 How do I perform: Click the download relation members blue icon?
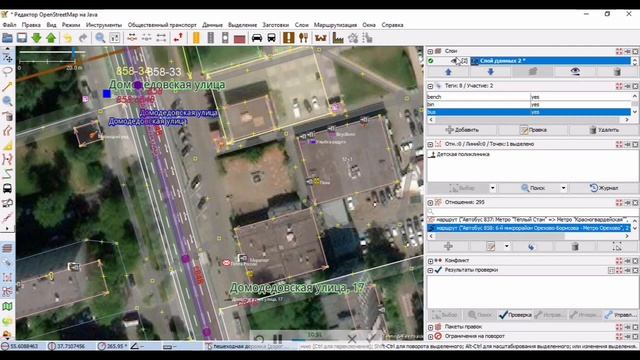pyautogui.click(x=531, y=247)
